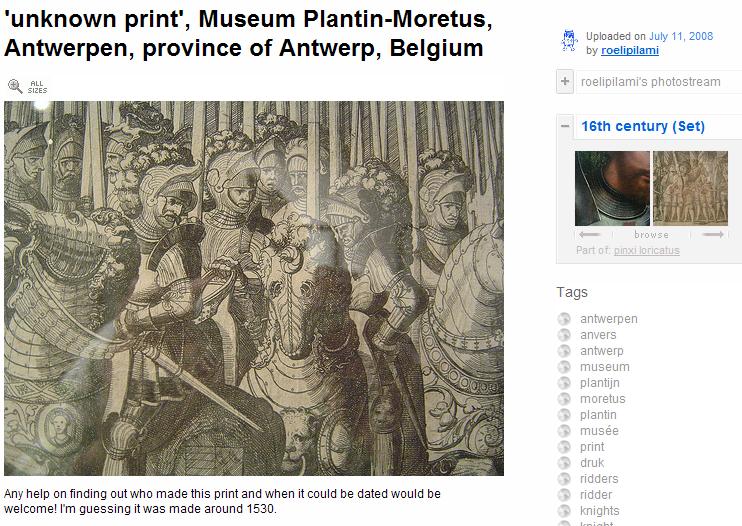Viewport: 742px width, 526px height.
Task: Click globe icon beside print tag
Action: click(564, 447)
